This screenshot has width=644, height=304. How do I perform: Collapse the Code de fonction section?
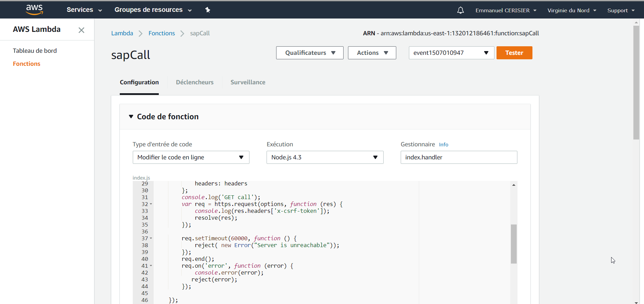(x=131, y=117)
